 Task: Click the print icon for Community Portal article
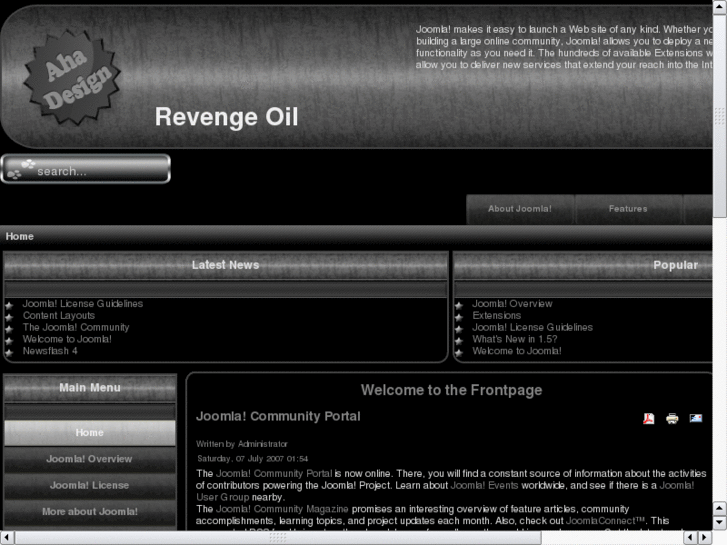(x=672, y=418)
